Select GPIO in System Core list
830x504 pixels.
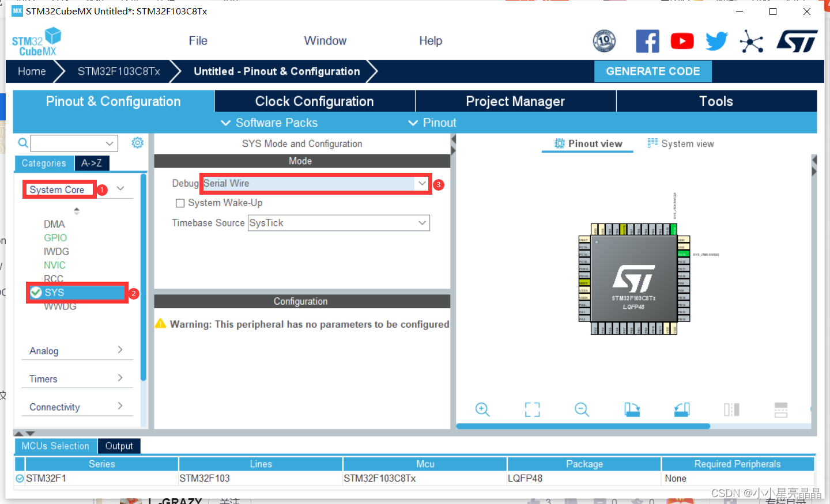coord(55,238)
